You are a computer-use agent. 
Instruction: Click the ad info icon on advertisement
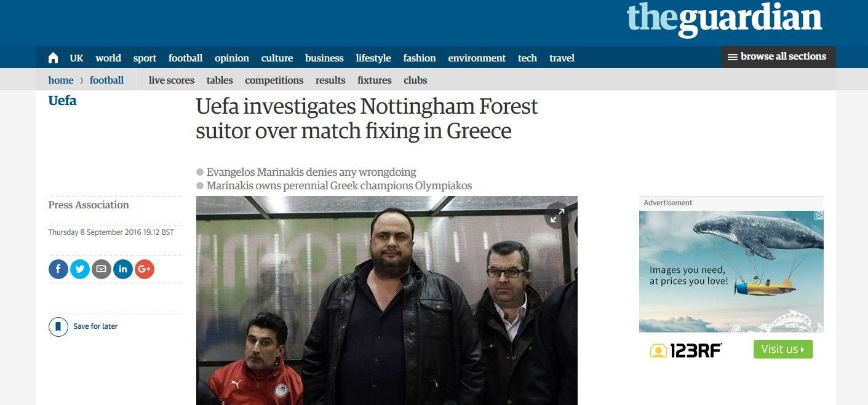819,215
